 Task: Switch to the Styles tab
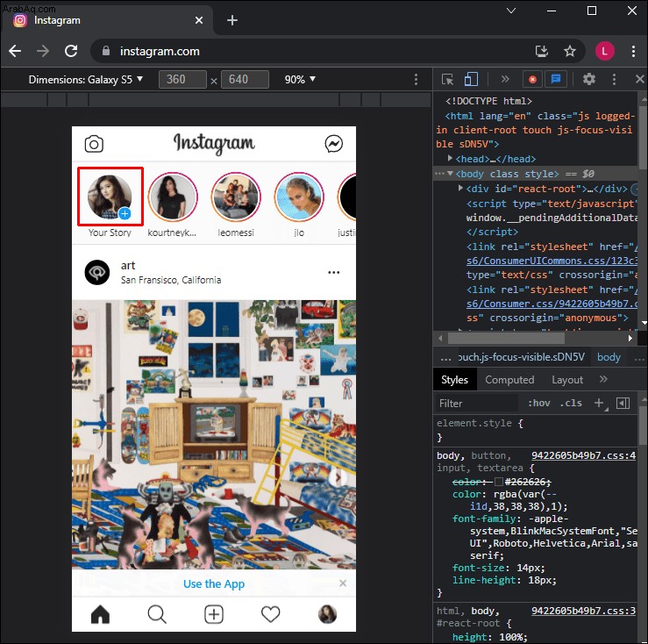[x=454, y=380]
